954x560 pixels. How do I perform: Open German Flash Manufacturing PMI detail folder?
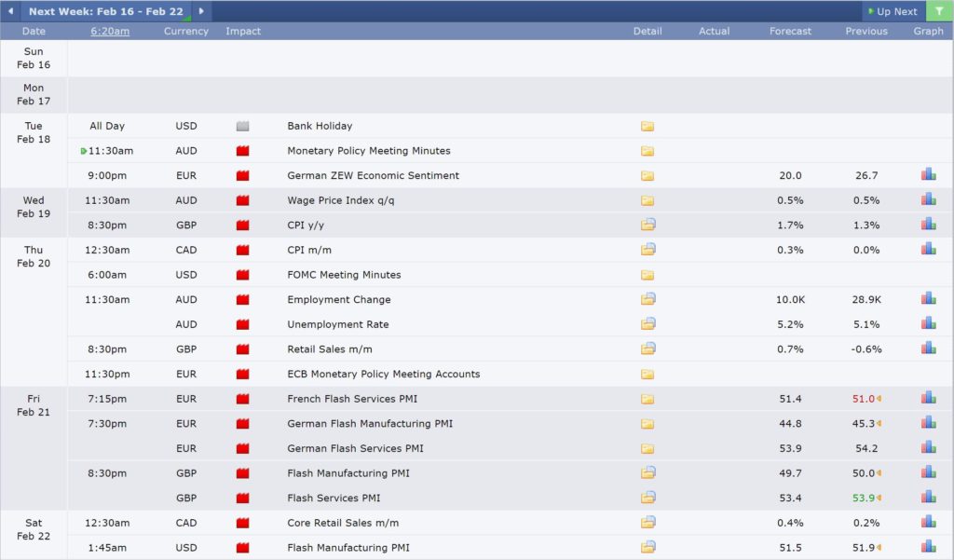[x=647, y=424]
